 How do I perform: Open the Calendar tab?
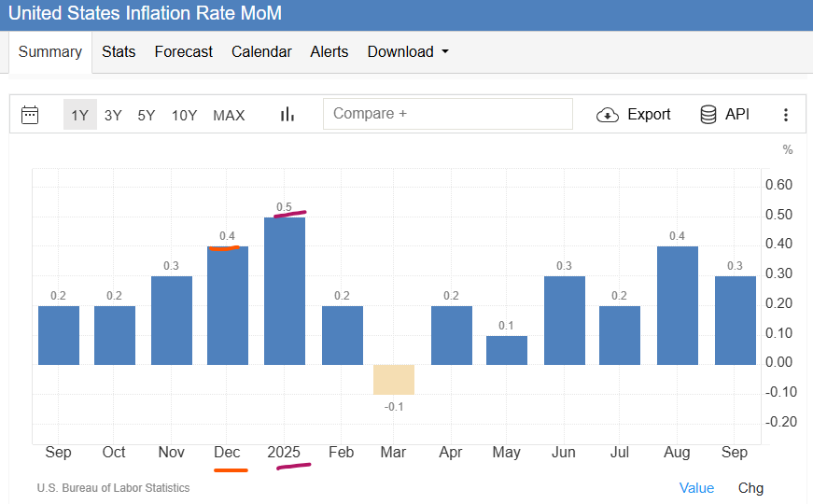pyautogui.click(x=261, y=52)
